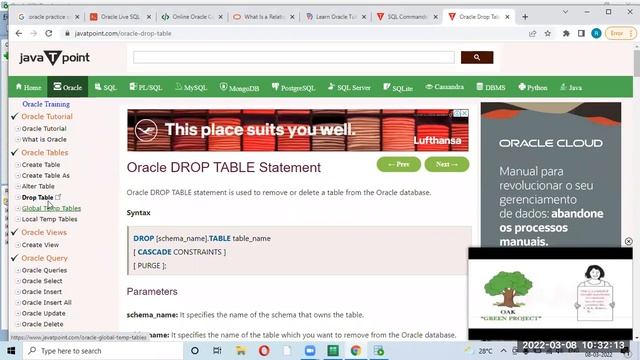Open the Create View sidebar link
Image resolution: width=640 pixels, height=360 pixels.
40,245
